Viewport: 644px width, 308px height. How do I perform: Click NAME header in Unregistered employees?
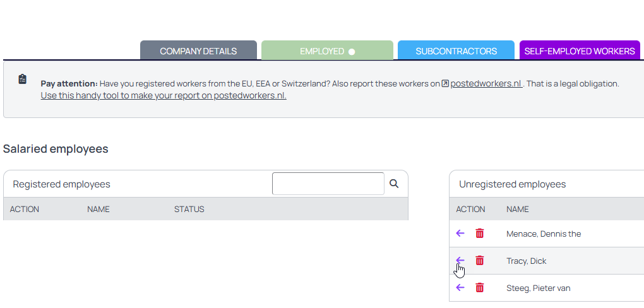point(518,209)
